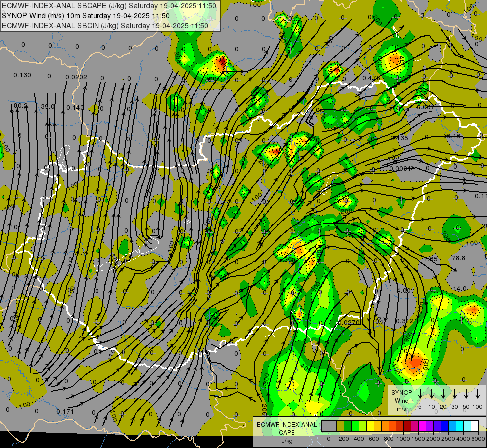Pick the white CAPE legend swatch
The height and width of the screenshot is (448, 487).
click(x=475, y=426)
